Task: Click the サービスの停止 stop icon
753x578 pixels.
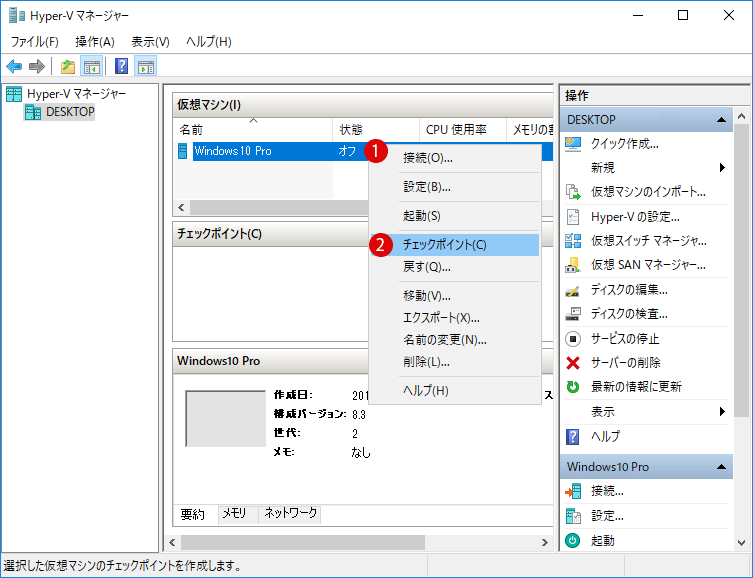Action: point(573,339)
